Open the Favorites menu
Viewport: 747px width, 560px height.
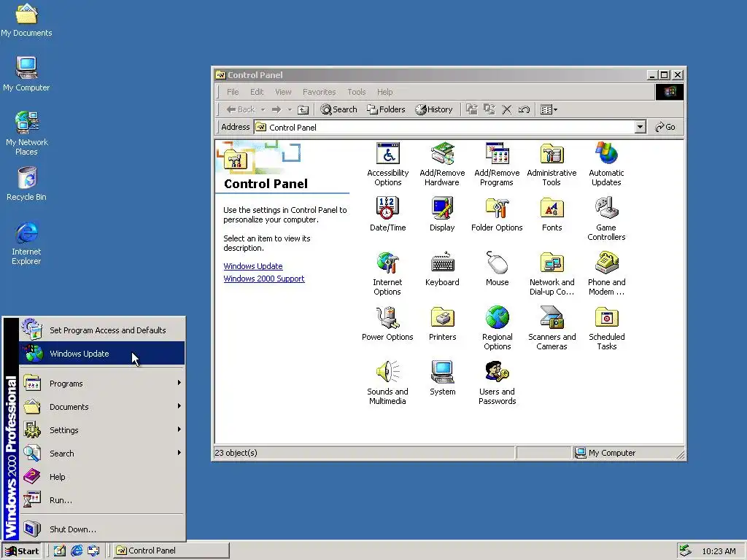(x=320, y=92)
